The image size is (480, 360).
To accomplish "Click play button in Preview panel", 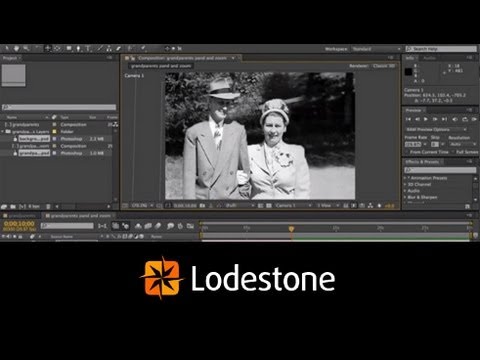I will [x=426, y=119].
